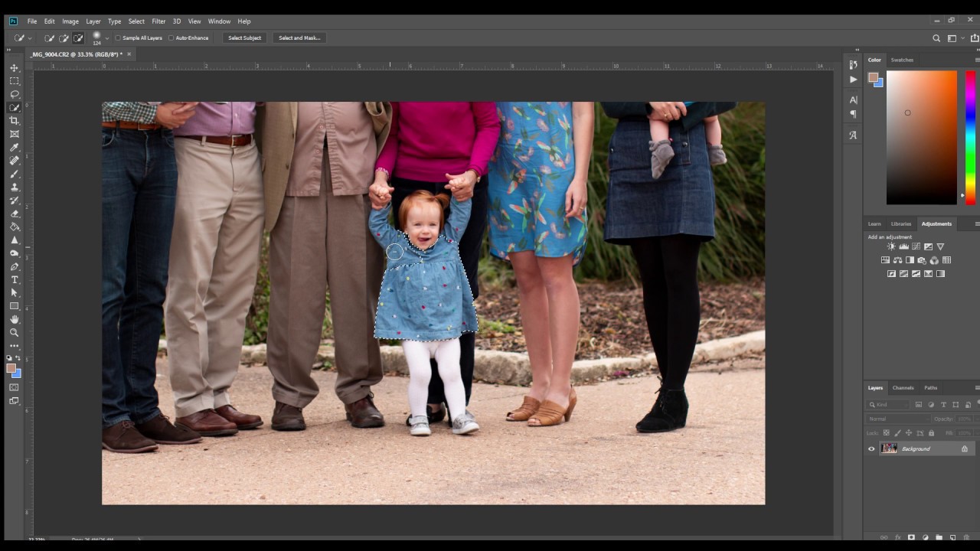Switch to the Swatches tab
The height and width of the screenshot is (551, 980).
pos(902,60)
